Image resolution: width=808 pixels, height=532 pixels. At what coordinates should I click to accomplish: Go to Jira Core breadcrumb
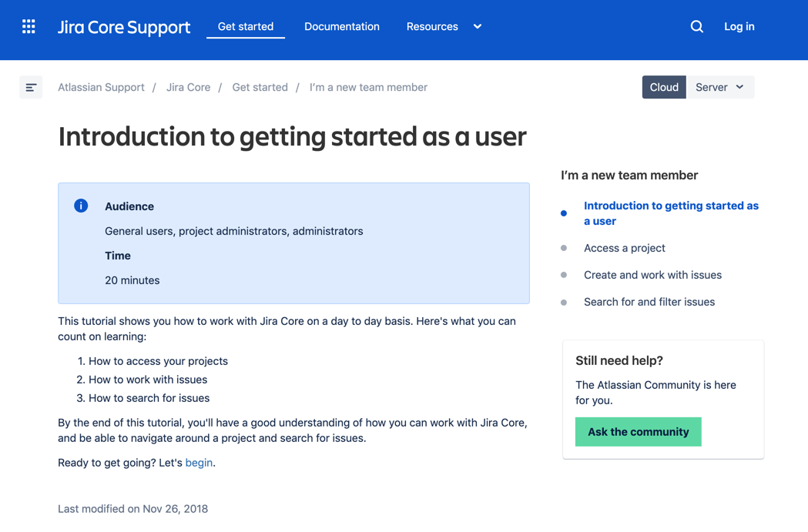tap(188, 88)
